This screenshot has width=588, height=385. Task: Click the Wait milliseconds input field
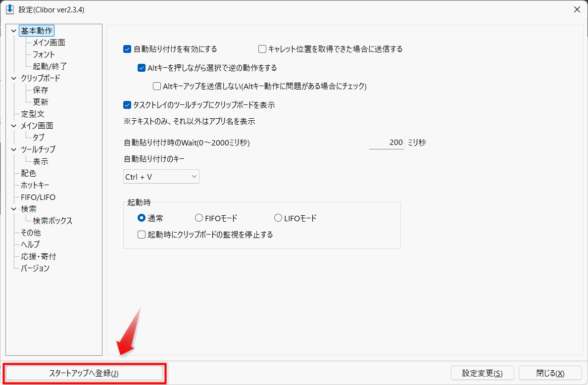click(387, 143)
